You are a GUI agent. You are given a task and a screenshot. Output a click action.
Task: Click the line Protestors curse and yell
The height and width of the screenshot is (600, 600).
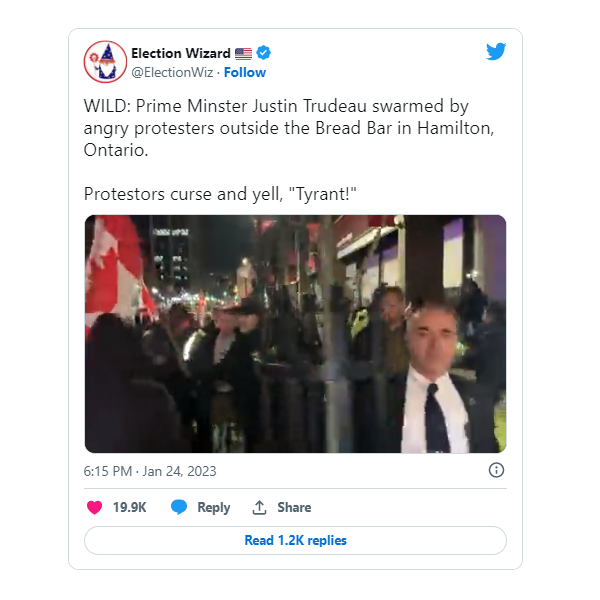pos(220,194)
